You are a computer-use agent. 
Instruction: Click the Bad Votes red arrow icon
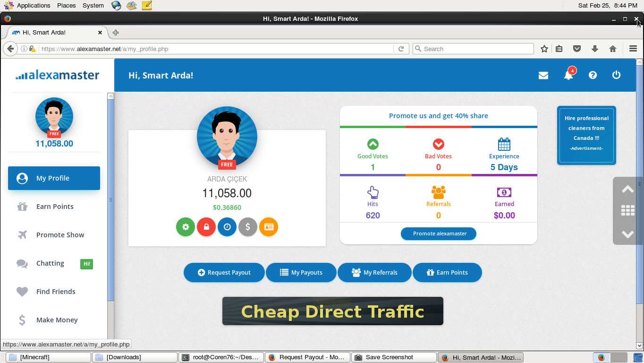(439, 144)
